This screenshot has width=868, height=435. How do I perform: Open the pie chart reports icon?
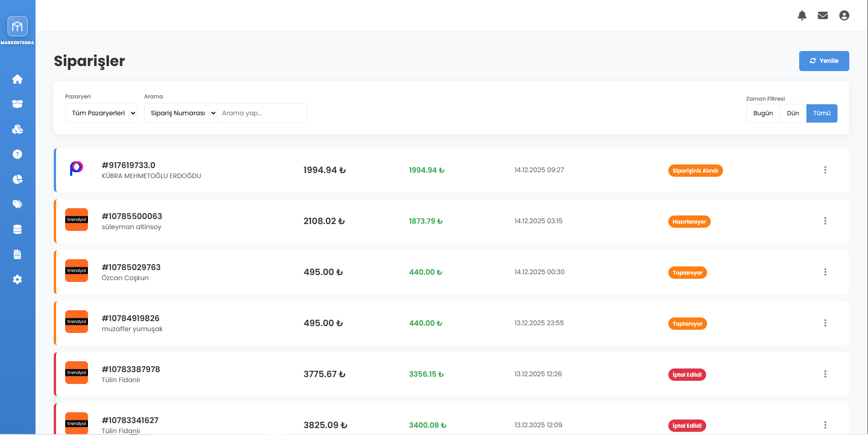click(17, 179)
